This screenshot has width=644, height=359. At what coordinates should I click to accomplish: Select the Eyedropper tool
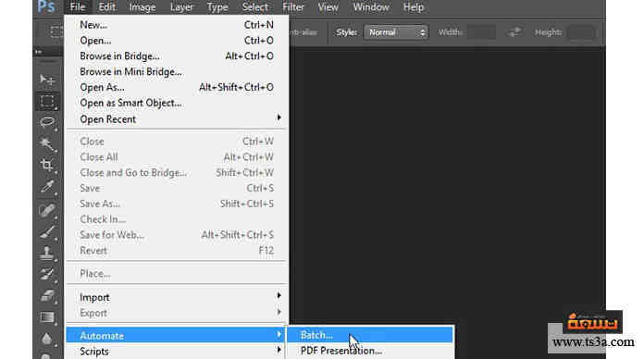[x=47, y=187]
